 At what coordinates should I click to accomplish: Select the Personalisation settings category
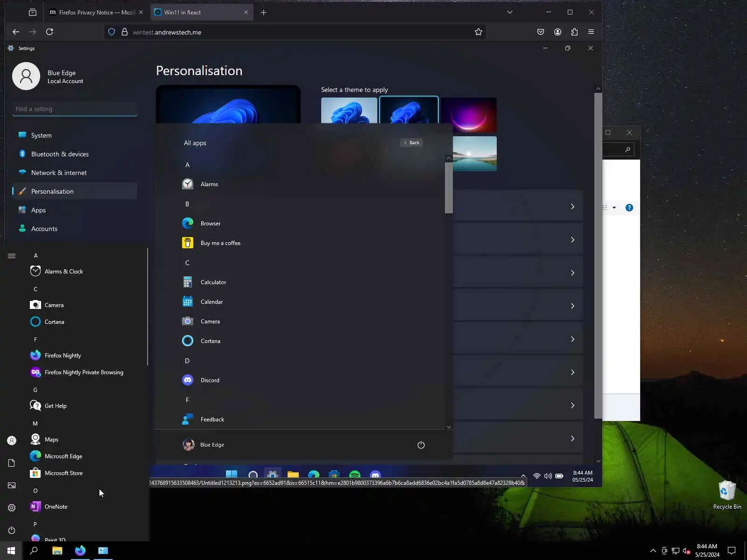pos(75,191)
